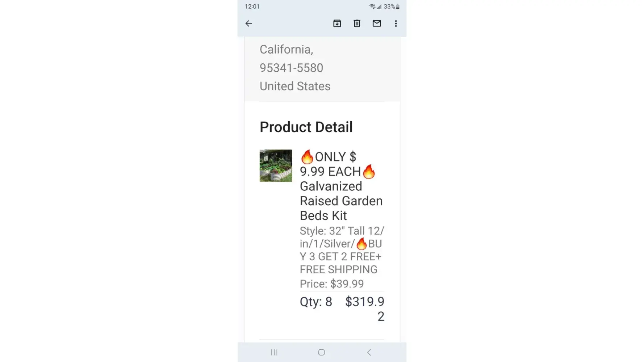The image size is (644, 362).
Task: Tap the Price: $39.99 text
Action: point(331,284)
